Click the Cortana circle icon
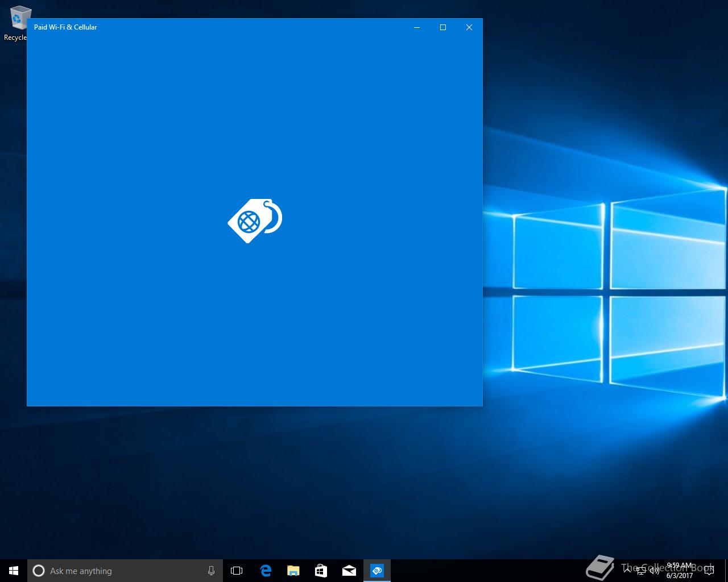This screenshot has width=728, height=582. [39, 571]
